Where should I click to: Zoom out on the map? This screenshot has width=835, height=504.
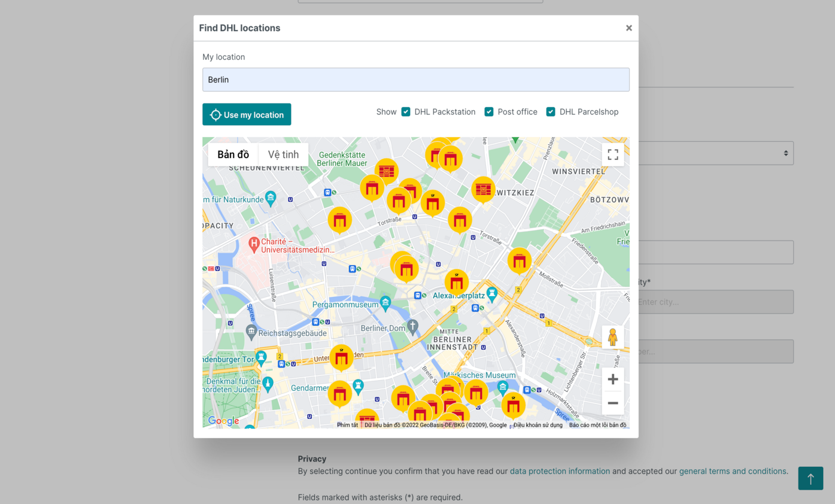tap(613, 403)
